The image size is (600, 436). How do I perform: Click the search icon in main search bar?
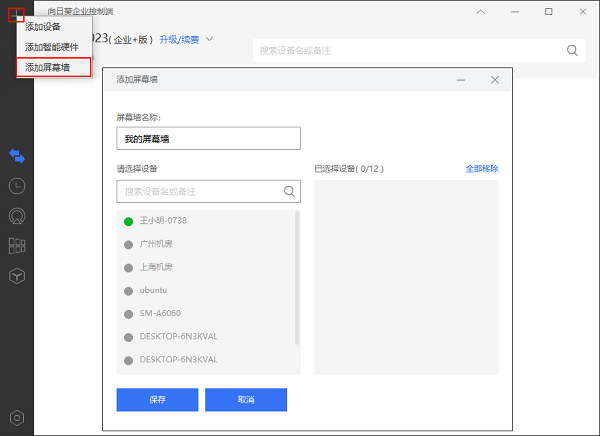[574, 50]
